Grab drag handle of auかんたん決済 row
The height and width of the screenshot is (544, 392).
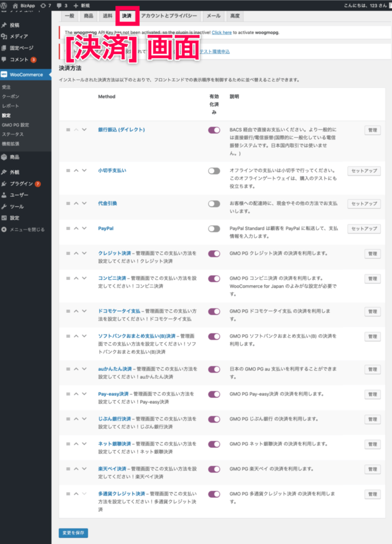(69, 369)
